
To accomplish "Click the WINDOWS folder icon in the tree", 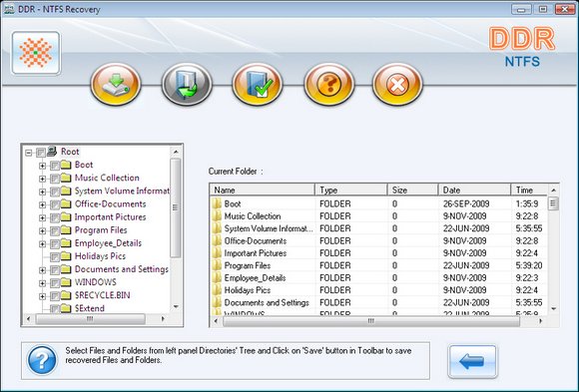I will 66,282.
